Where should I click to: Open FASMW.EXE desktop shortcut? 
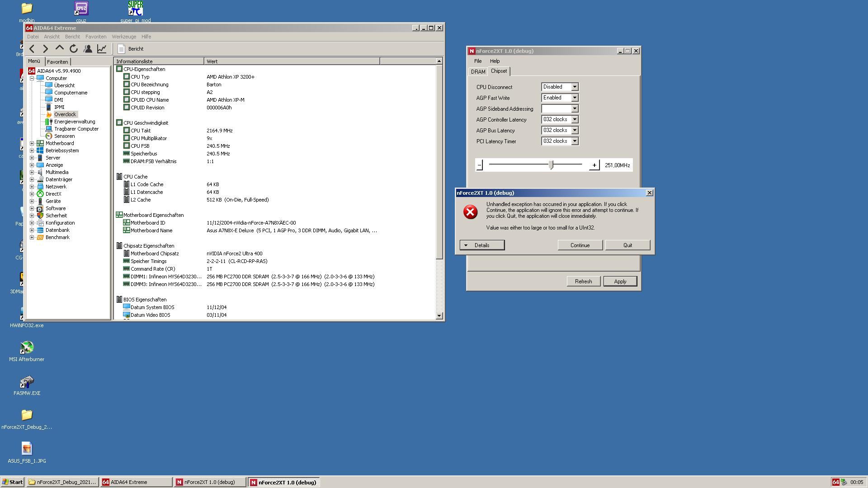click(27, 385)
